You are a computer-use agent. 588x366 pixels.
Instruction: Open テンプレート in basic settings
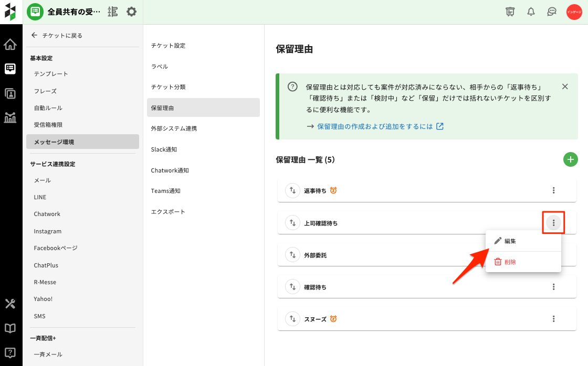[51, 74]
